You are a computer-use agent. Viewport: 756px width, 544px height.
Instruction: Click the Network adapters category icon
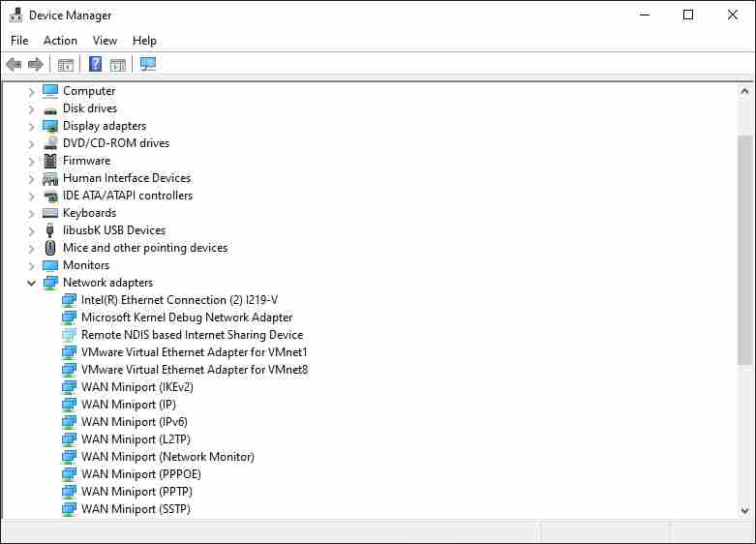pos(50,283)
